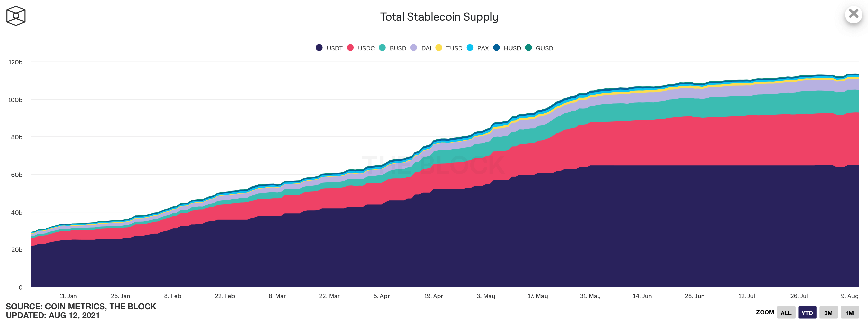Click the 9. Aug x-axis label
Image resolution: width=868 pixels, height=323 pixels.
point(849,296)
